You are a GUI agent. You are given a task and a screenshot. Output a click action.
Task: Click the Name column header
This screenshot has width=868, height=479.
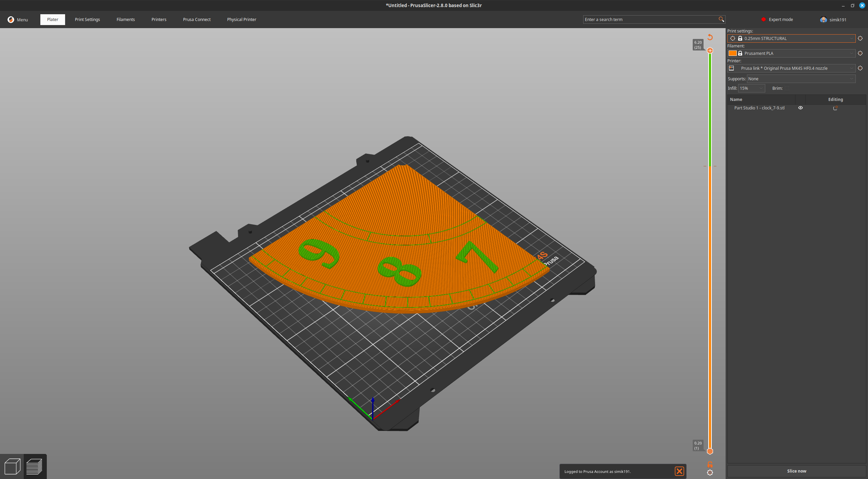[761, 99]
